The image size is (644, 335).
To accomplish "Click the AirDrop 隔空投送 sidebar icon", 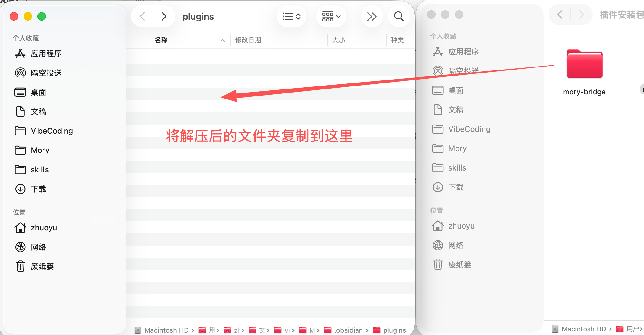I will [x=20, y=73].
